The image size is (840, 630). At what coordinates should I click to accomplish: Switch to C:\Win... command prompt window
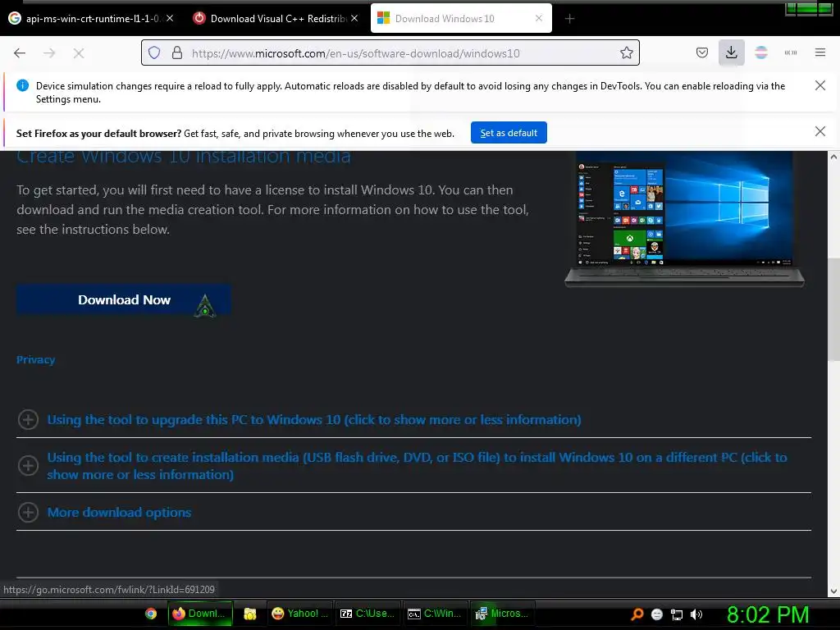click(435, 614)
